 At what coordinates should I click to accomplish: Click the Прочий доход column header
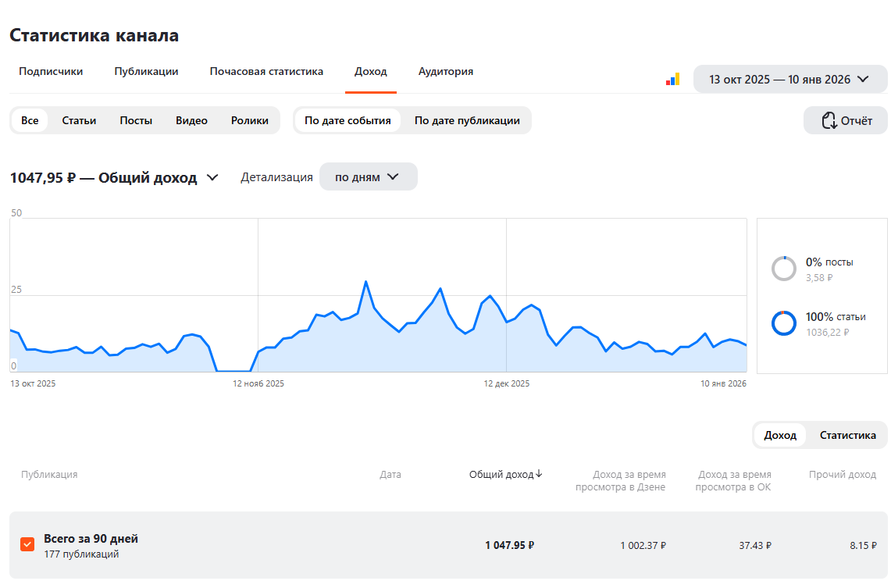(x=843, y=474)
